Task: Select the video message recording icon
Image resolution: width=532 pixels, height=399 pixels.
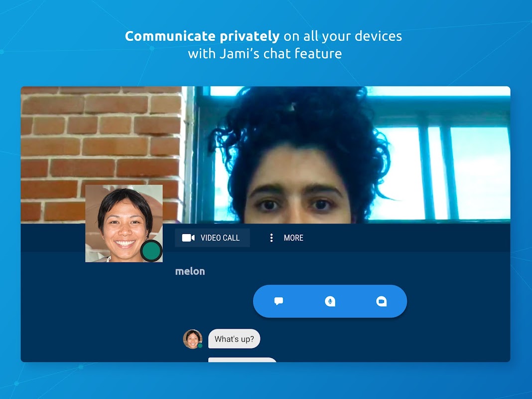Action: tap(382, 301)
